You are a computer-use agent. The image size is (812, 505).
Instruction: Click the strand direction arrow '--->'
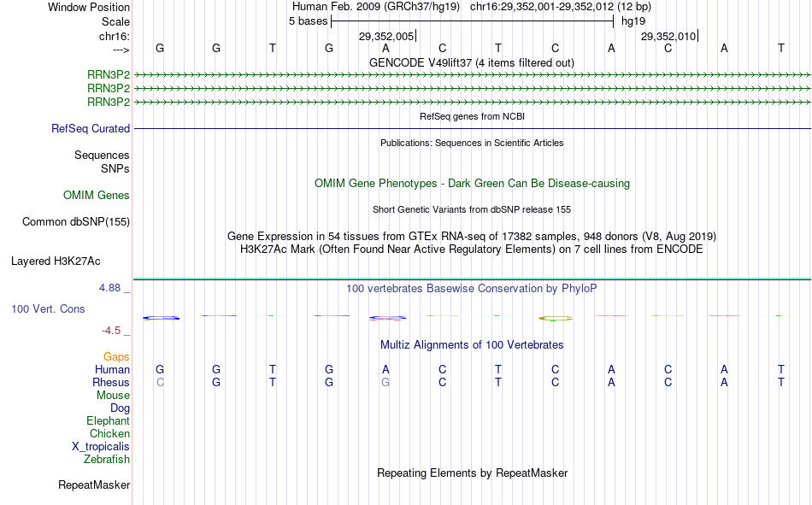point(121,50)
